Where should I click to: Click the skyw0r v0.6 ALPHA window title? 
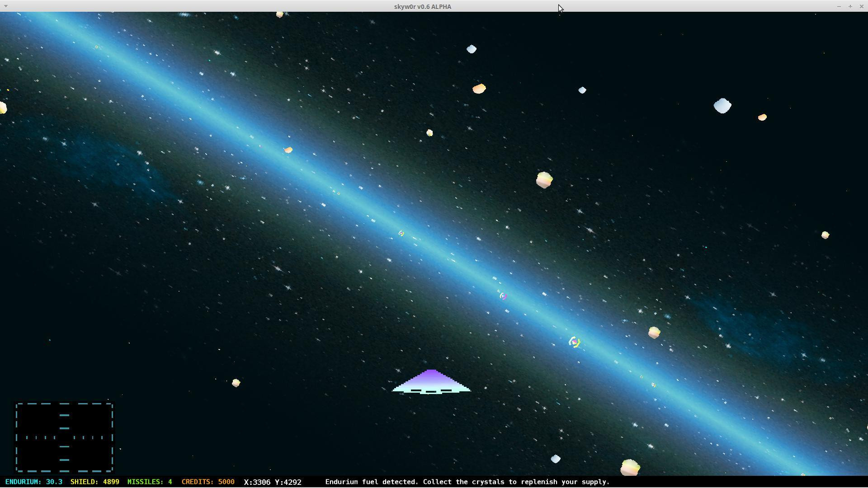tap(423, 6)
